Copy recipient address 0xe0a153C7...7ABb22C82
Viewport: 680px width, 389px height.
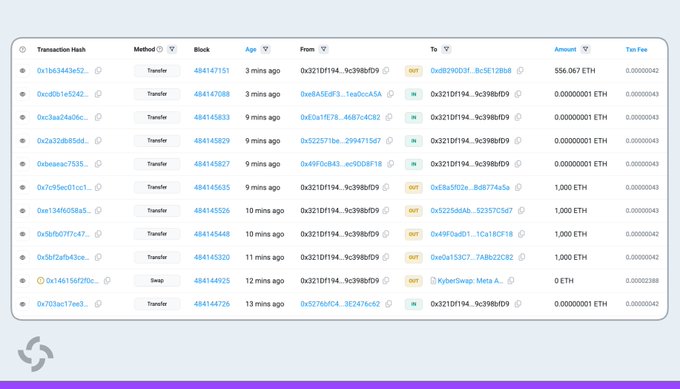[x=522, y=257]
